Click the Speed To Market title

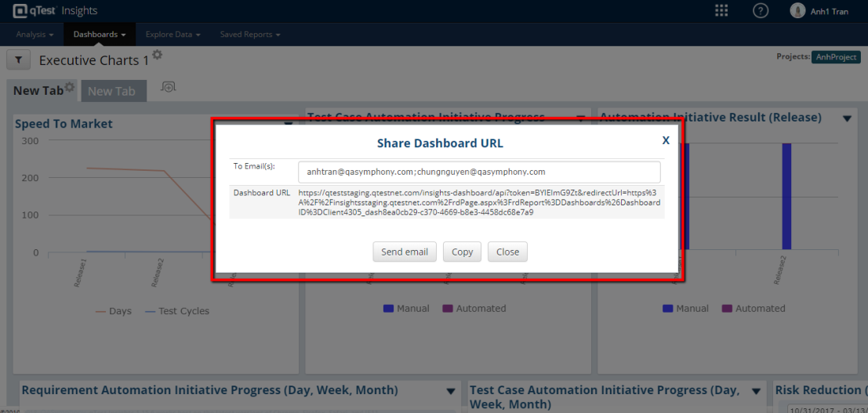[x=64, y=124]
